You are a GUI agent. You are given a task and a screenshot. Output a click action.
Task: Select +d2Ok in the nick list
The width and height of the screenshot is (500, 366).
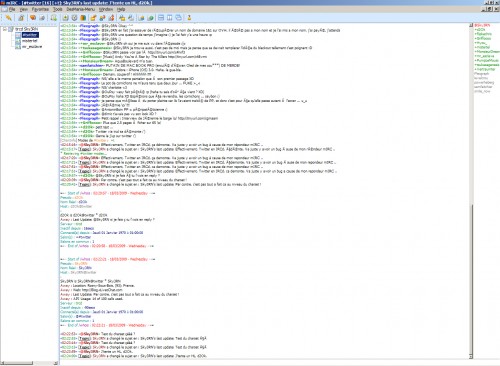[x=480, y=30]
